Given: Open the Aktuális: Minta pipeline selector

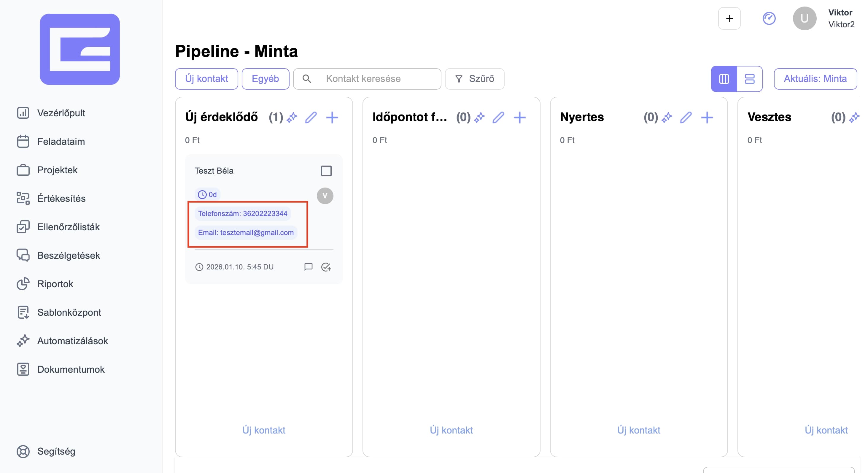Looking at the screenshot, I should click(x=815, y=79).
